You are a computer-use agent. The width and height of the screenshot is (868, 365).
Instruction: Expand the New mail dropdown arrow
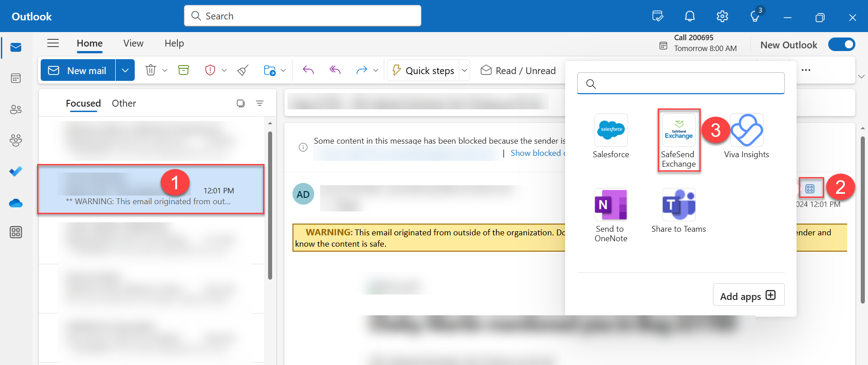point(125,70)
